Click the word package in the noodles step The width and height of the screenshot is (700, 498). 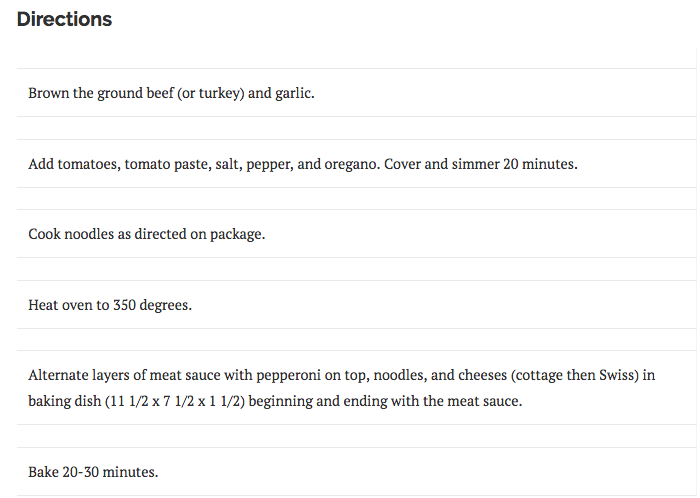237,234
